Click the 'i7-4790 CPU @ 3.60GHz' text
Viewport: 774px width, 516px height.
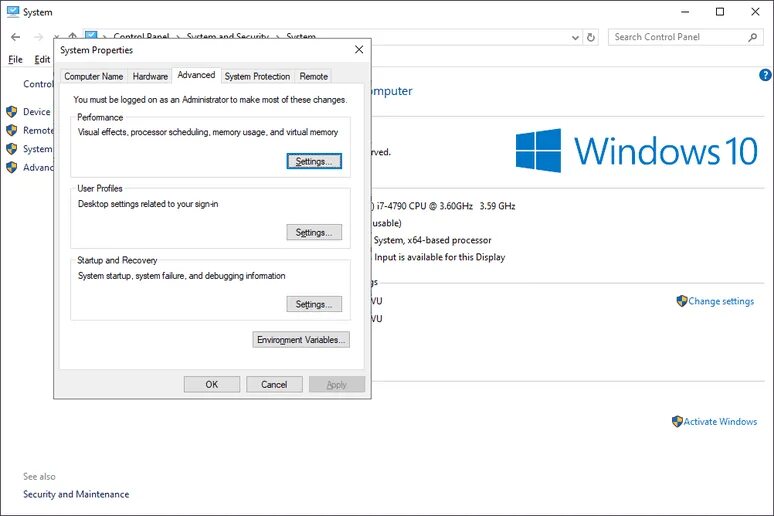tap(425, 206)
